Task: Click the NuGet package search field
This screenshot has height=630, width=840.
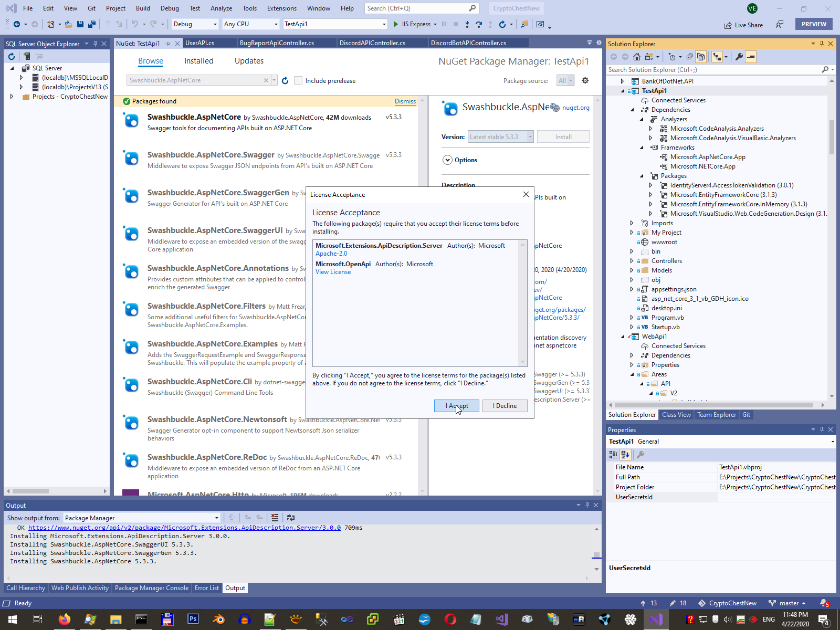Action: click(x=196, y=80)
